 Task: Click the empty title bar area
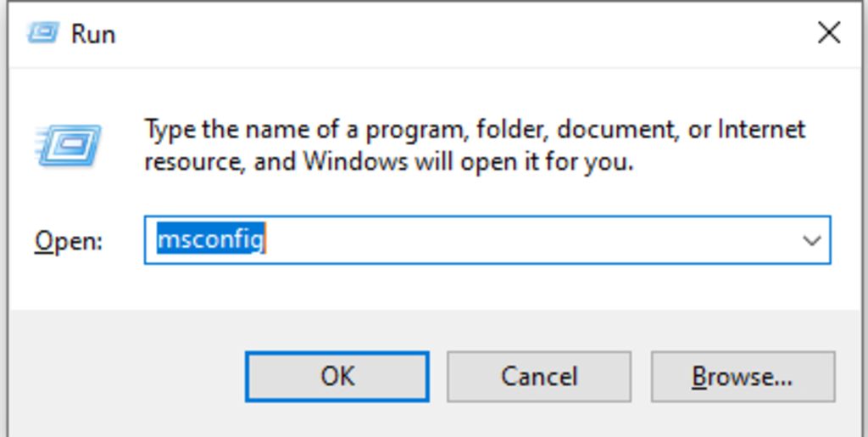coord(459,33)
